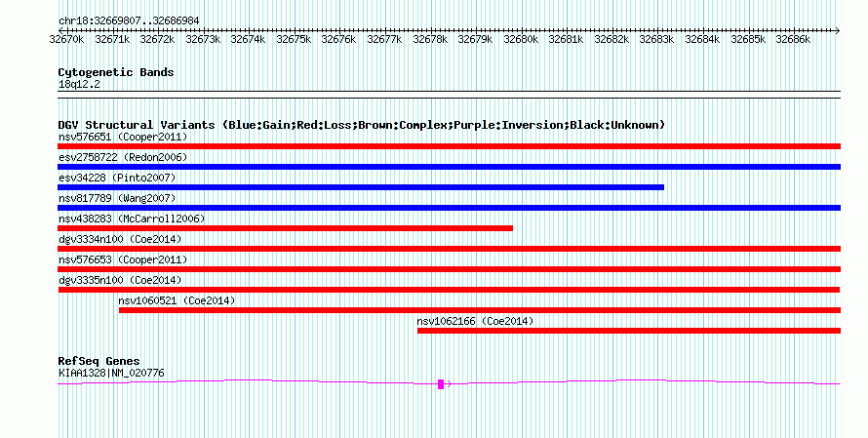Click the nsv576653 (Cooper2011) red loss bar

(449, 269)
